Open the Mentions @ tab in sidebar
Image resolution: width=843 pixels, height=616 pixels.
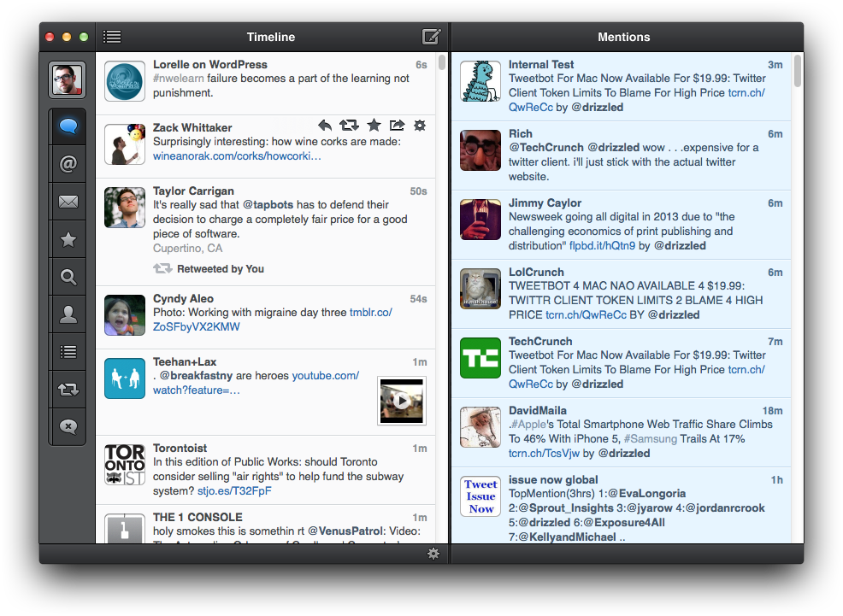68,164
